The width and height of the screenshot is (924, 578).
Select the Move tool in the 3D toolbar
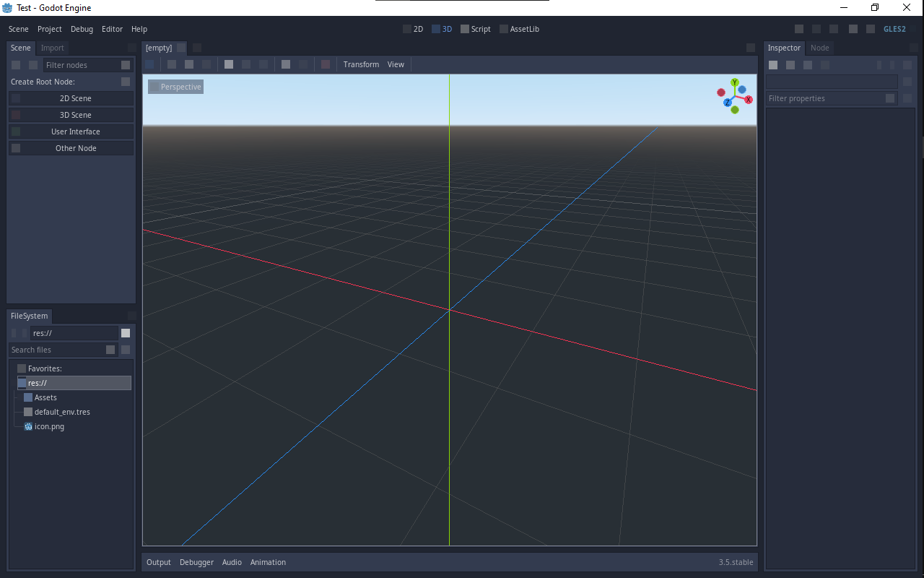point(171,64)
